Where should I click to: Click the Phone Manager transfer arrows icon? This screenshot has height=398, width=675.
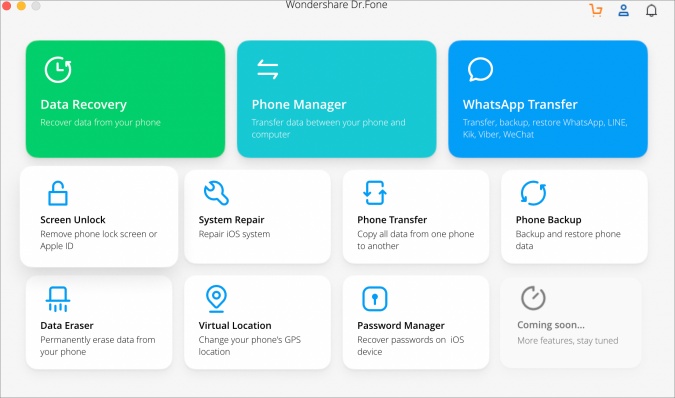[x=268, y=69]
